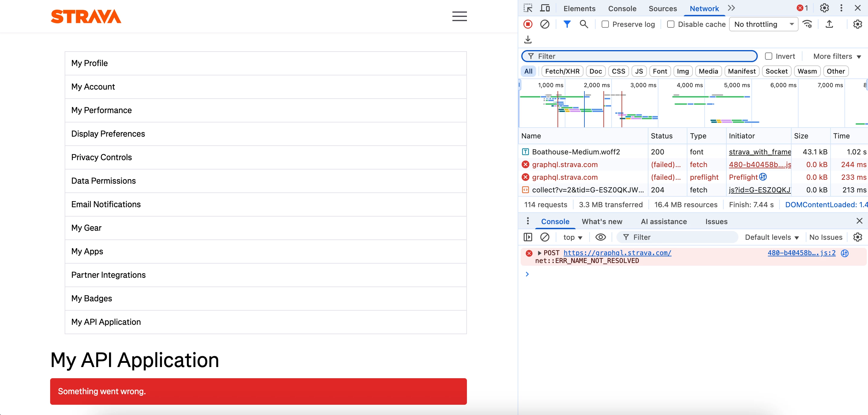Show the console sidebar panel icon
Screen dimensions: 868x415
(528, 237)
